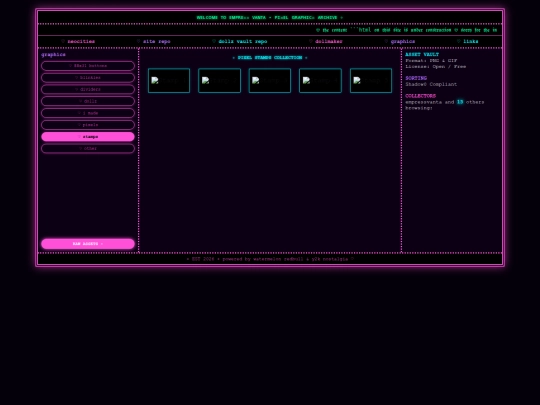Screen dimensions: 540x405
Task: Click the License: Open / Free line
Action: 436,66
